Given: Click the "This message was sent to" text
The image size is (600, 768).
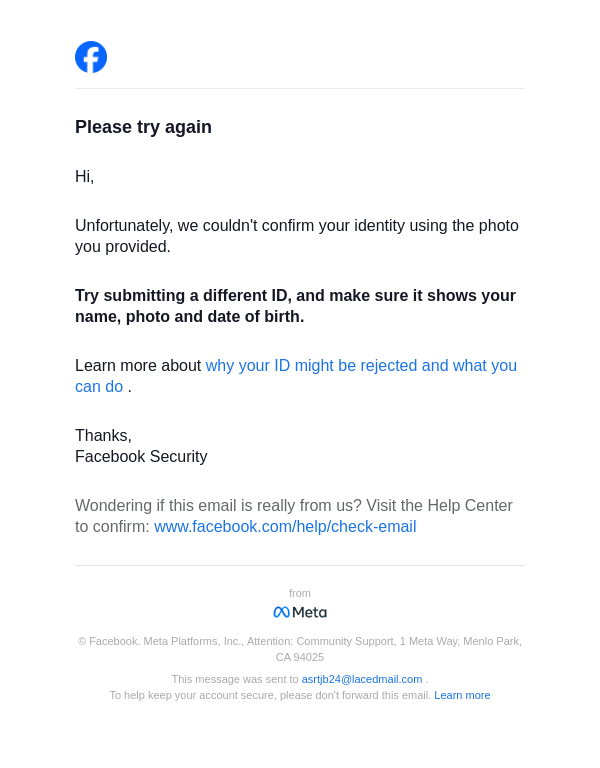Looking at the screenshot, I should click(235, 679).
